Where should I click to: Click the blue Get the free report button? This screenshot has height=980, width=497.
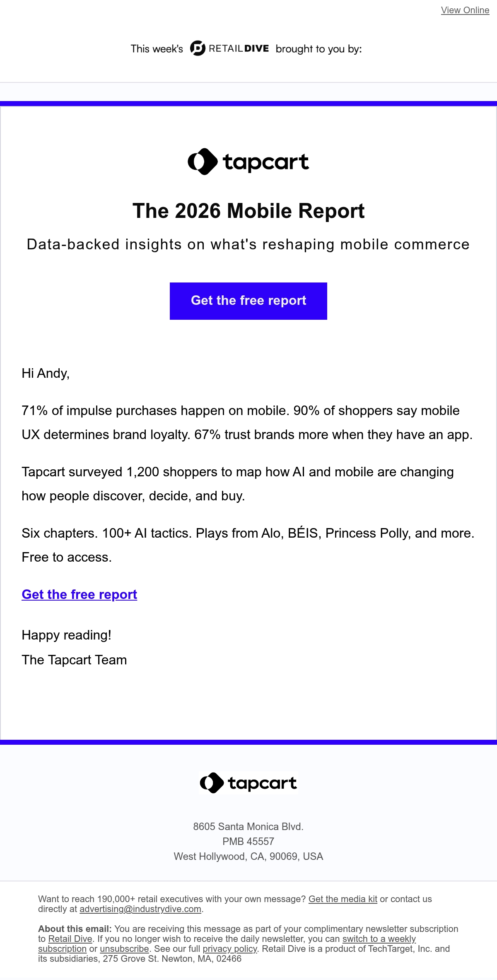pyautogui.click(x=248, y=301)
